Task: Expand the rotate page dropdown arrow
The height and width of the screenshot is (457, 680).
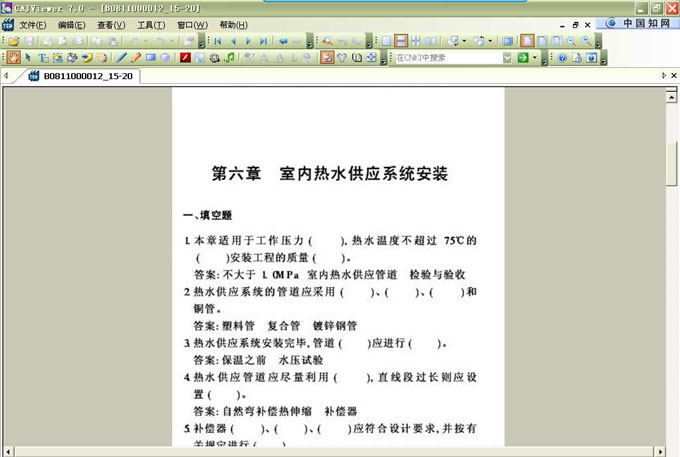Action: click(x=492, y=41)
